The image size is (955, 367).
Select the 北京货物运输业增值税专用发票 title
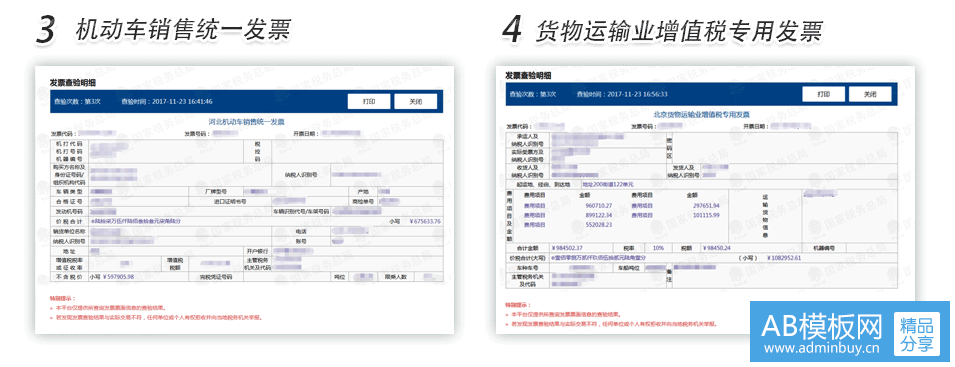coord(702,114)
